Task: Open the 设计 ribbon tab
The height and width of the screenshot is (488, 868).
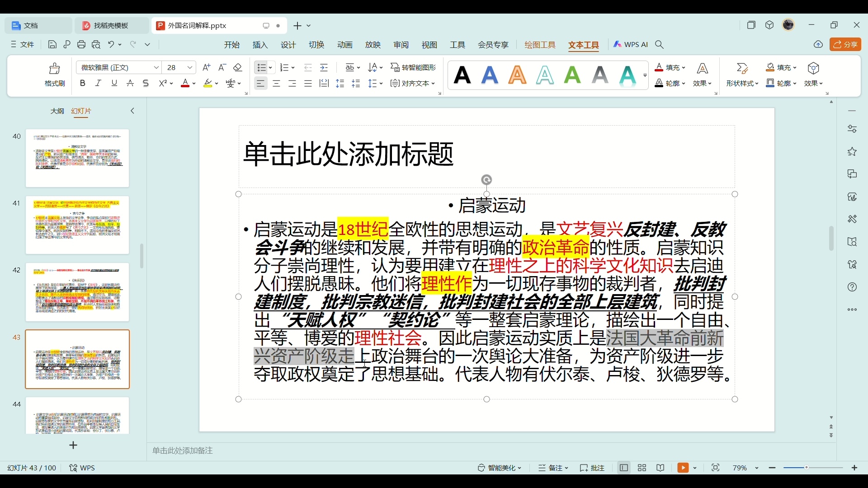Action: click(x=288, y=45)
